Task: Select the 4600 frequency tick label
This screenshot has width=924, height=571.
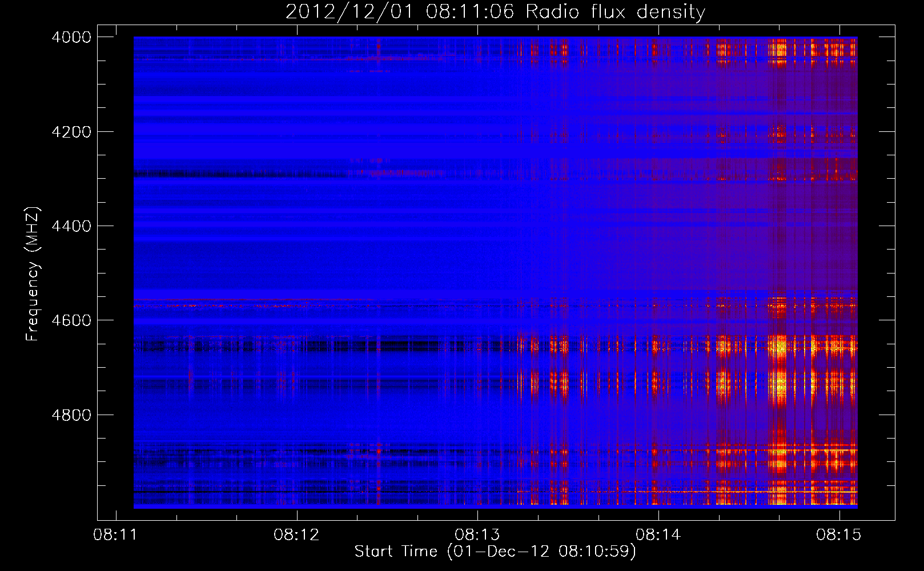Action: (x=71, y=320)
